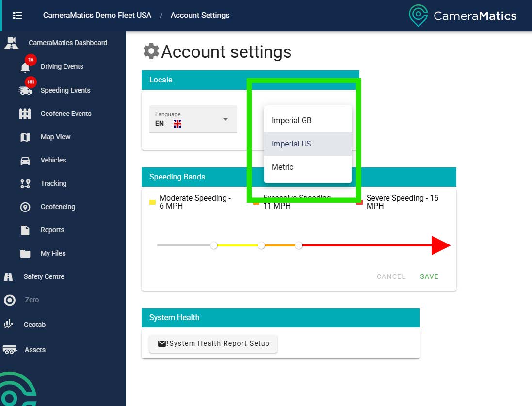The height and width of the screenshot is (406, 532).
Task: Expand the Language dropdown arrow
Action: 226,119
